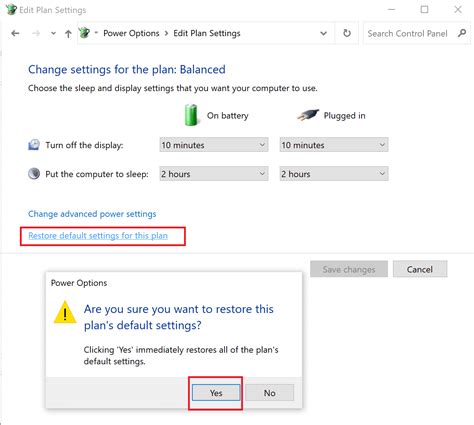This screenshot has width=474, height=425.
Task: Expand the address bar history dropdown
Action: click(x=323, y=33)
